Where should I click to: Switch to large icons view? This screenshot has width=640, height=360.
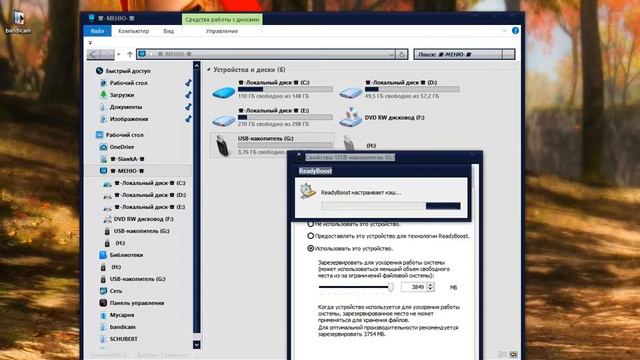[513, 354]
